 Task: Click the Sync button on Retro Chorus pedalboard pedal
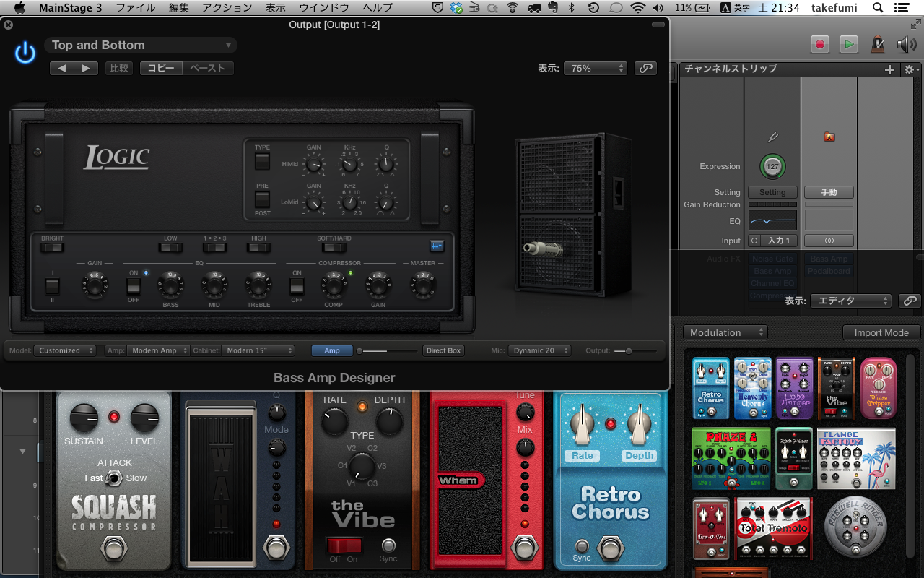[582, 546]
